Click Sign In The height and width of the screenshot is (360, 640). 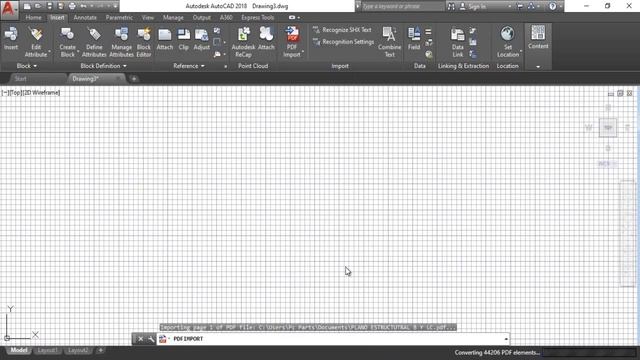(x=473, y=6)
